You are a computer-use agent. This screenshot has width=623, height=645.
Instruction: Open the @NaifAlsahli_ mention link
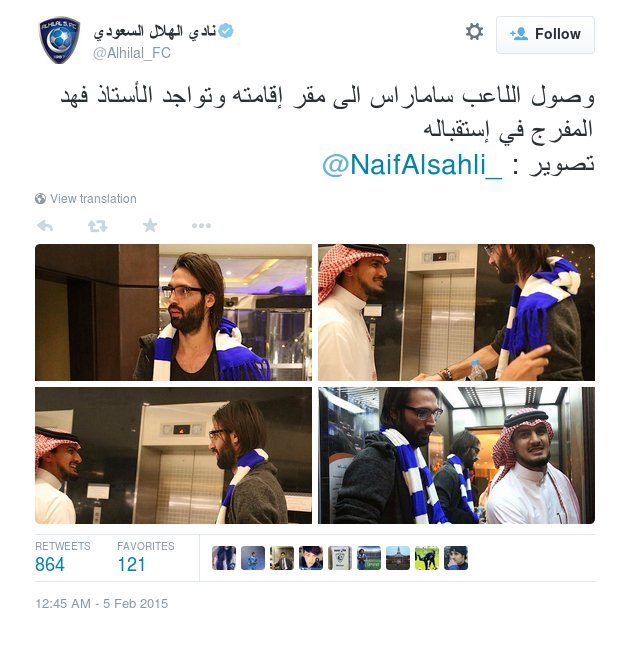pos(412,165)
